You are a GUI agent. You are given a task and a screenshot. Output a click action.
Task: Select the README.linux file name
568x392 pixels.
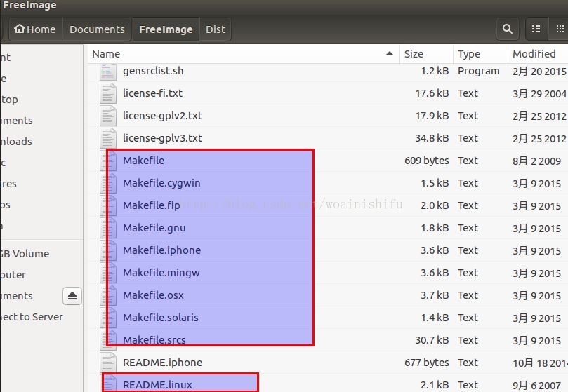pos(157,385)
